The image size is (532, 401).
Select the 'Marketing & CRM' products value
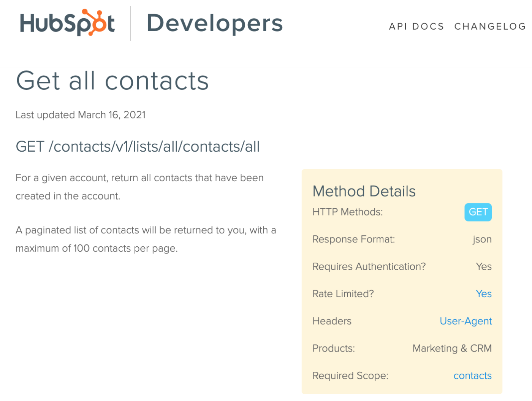pyautogui.click(x=452, y=348)
